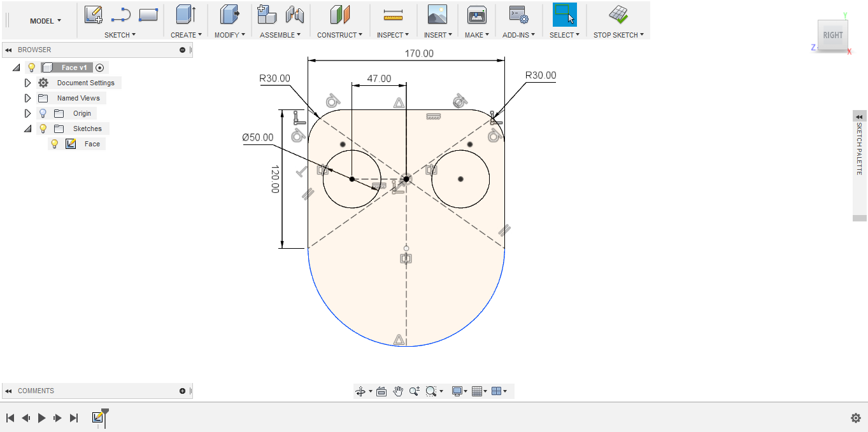Activate the window Select tool icon

tap(564, 14)
